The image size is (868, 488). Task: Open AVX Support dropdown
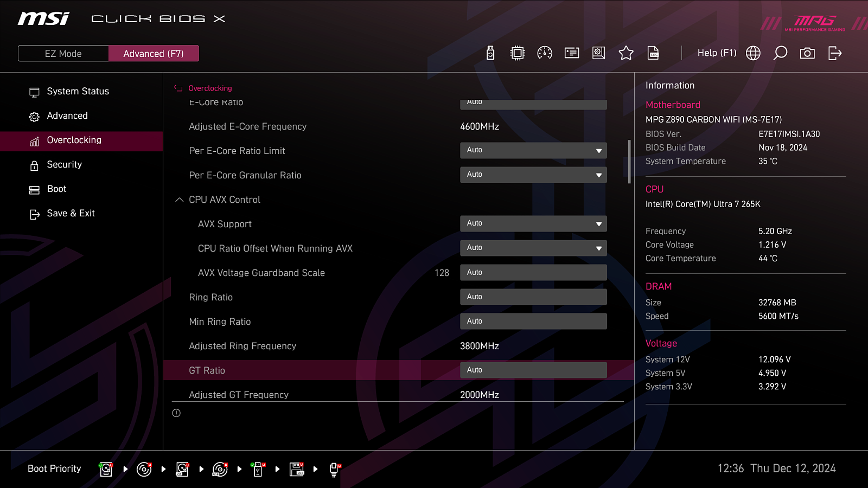[x=533, y=223]
